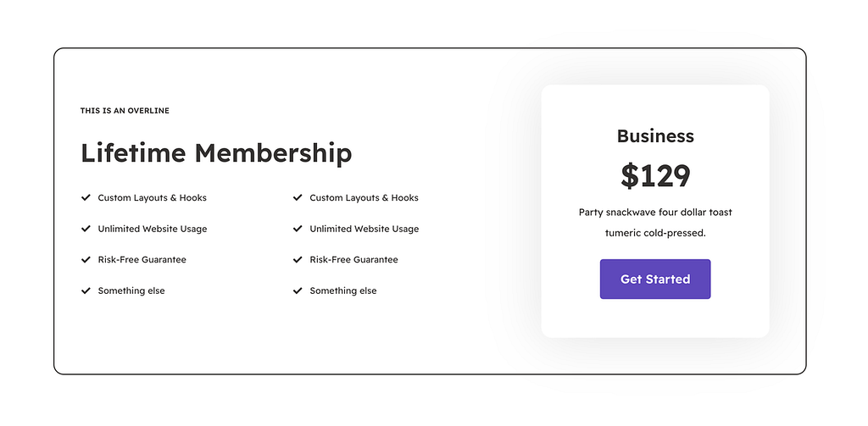
Task: Click checkmark beside left column Custom Layouts & Hooks
Action: 86,197
